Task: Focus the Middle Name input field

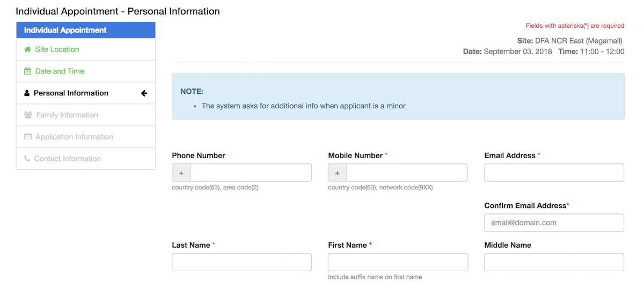Action: [x=554, y=262]
